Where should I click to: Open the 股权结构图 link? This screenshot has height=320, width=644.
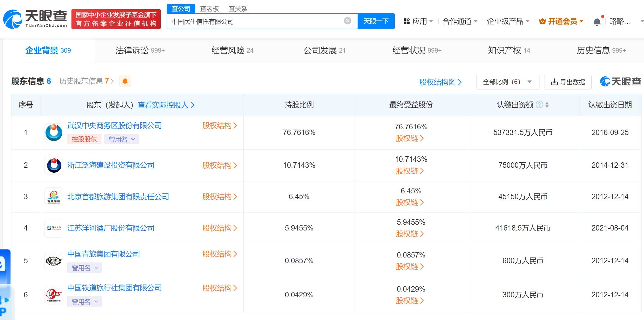click(440, 82)
